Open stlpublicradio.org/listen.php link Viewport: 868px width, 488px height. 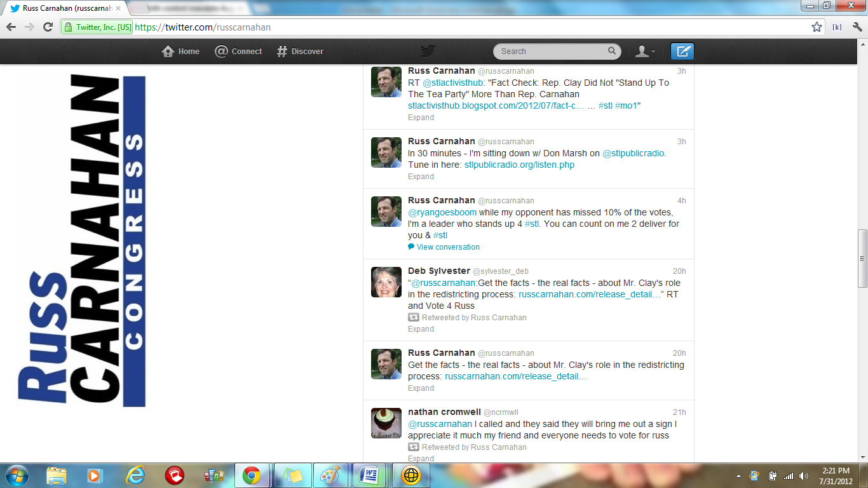[x=519, y=165]
